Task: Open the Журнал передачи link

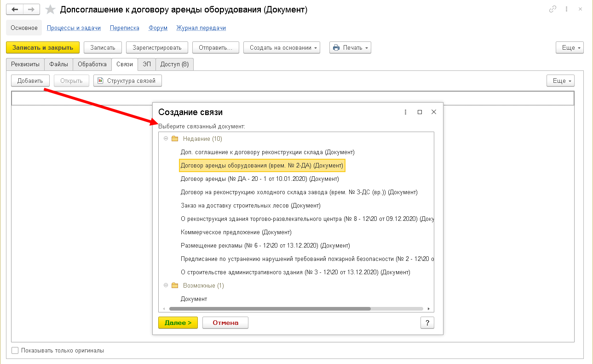Action: point(201,28)
